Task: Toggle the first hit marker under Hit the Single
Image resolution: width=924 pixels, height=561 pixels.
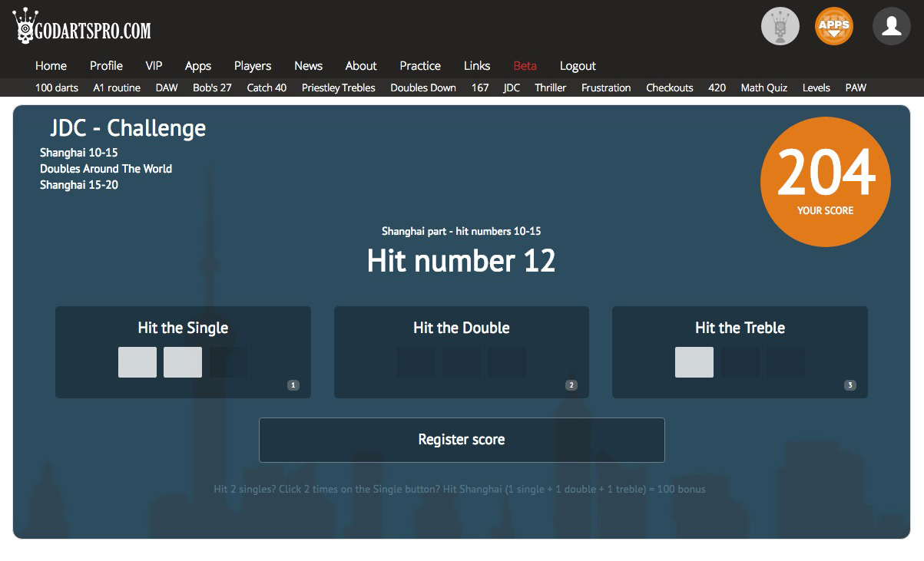Action: (x=137, y=361)
